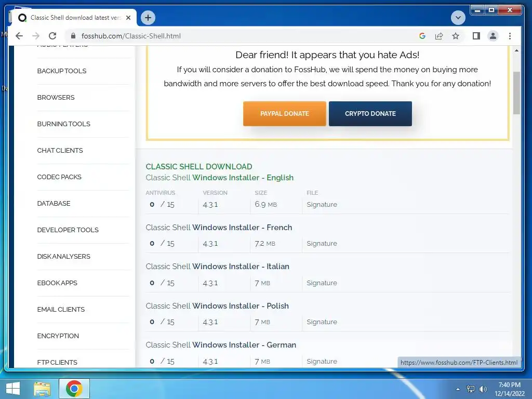
Task: Click antivirus 0/15 for English installer
Action: 162,204
